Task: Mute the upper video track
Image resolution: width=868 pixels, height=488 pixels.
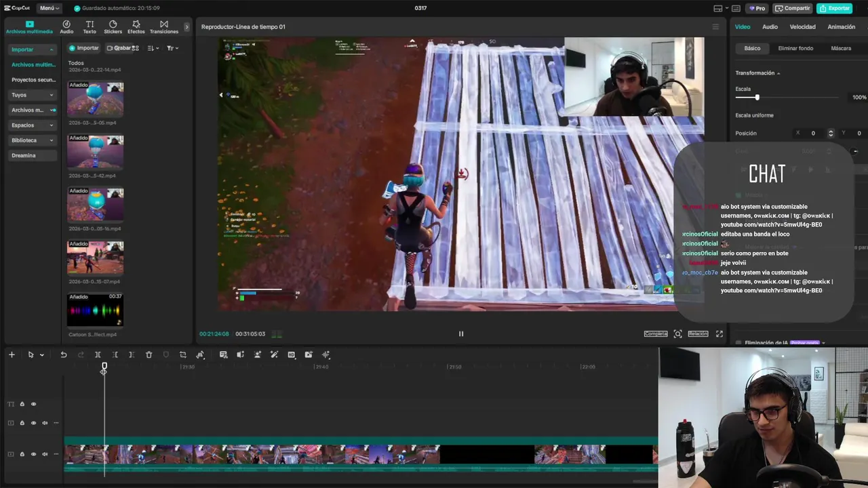Action: click(x=45, y=423)
